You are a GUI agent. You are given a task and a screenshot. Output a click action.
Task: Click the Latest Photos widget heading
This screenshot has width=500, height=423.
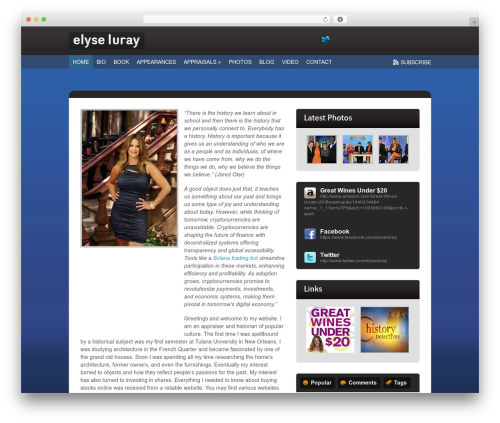point(328,118)
